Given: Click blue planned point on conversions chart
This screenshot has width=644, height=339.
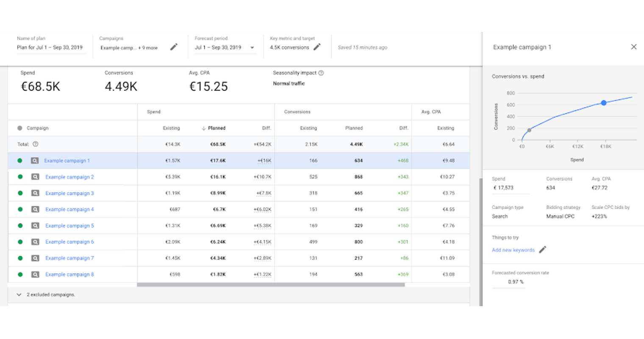Looking at the screenshot, I should [x=604, y=103].
